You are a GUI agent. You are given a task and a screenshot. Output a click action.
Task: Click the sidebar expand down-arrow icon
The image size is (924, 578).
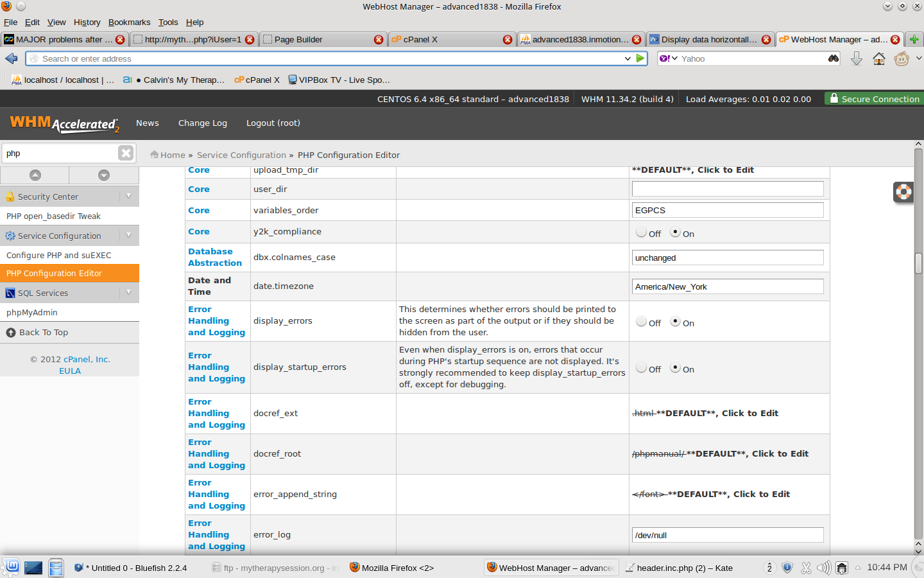pos(104,175)
